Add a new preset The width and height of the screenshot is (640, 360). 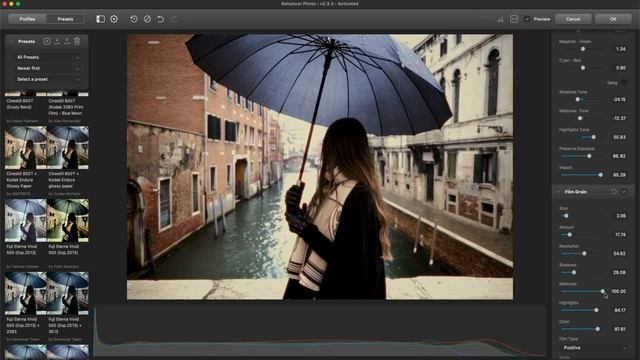(47, 41)
